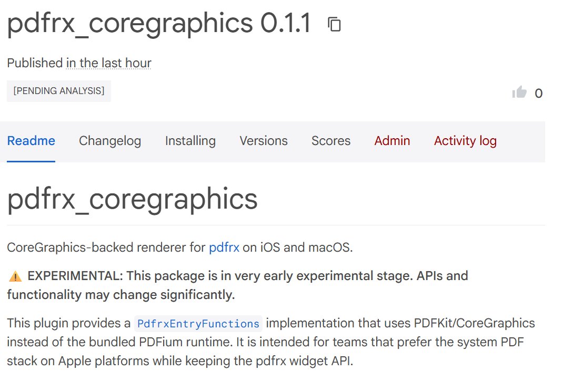The width and height of the screenshot is (574, 392).
Task: Click the pdfrx_coregraphics 0.1.1 page title
Action: pos(159,24)
